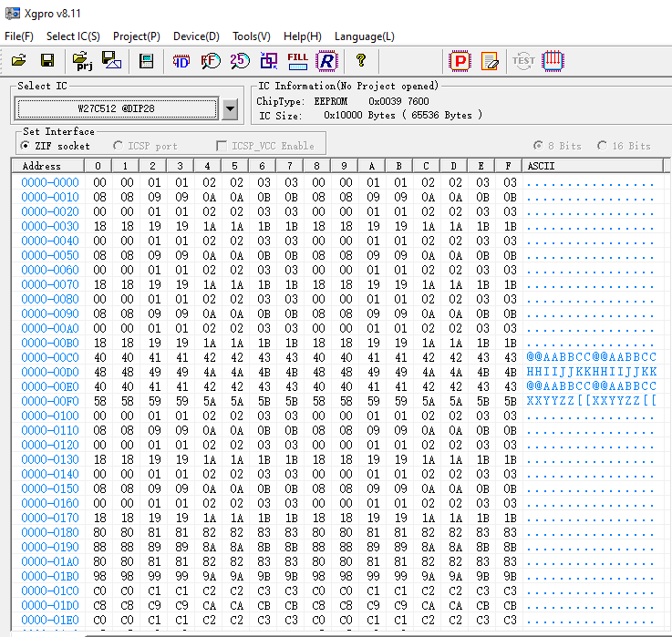Select address row 0000-0030
Viewport: 672px width, 637px height.
(x=50, y=226)
